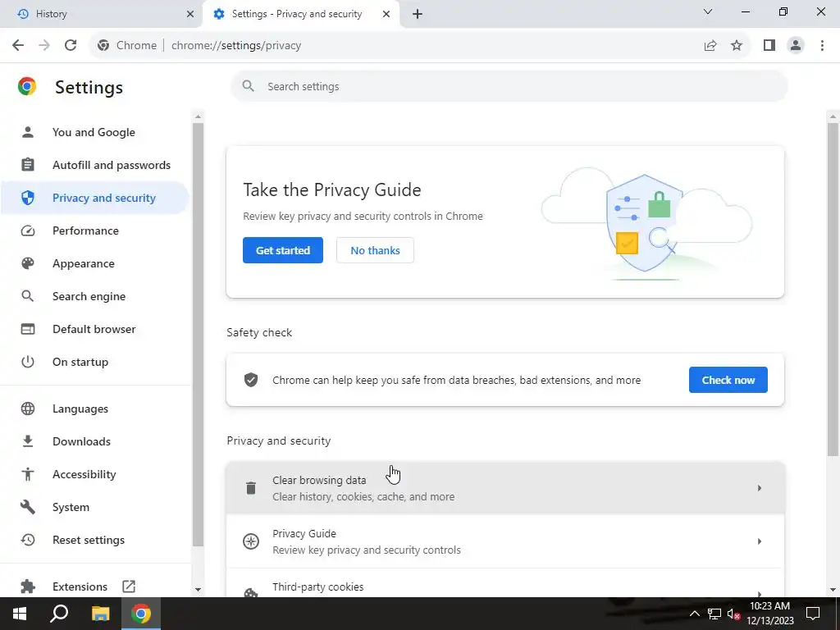Screen dimensions: 840x630
Task: Open the tab search chevron
Action: click(x=708, y=11)
